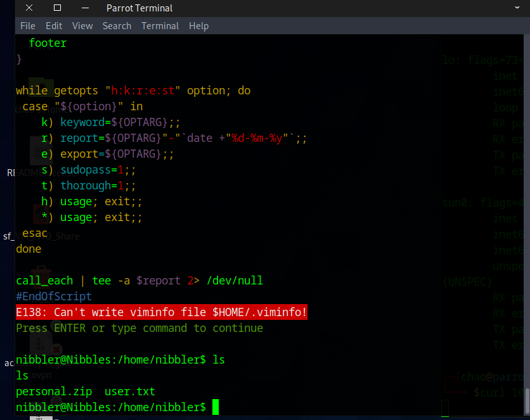Click the 'Press ENTER or type command' message

point(139,328)
